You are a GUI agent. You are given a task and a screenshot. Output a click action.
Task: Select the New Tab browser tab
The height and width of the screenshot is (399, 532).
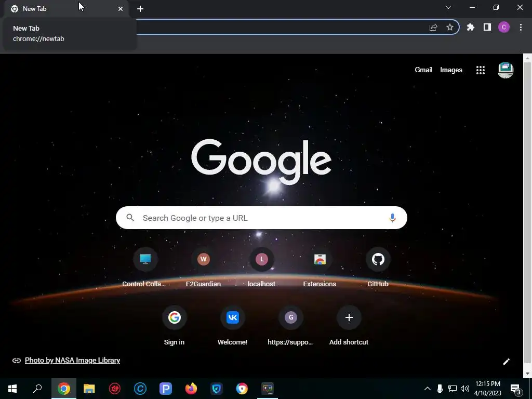coord(66,9)
